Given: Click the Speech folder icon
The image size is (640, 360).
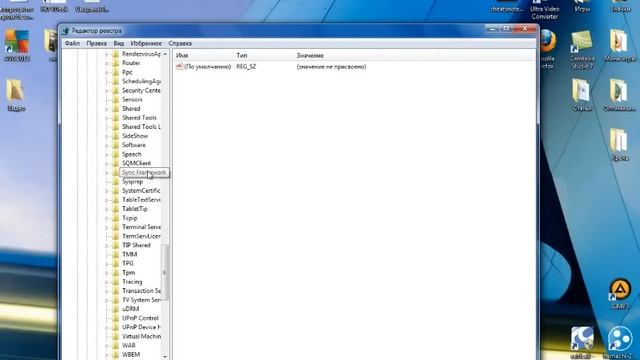Looking at the screenshot, I should [116, 154].
